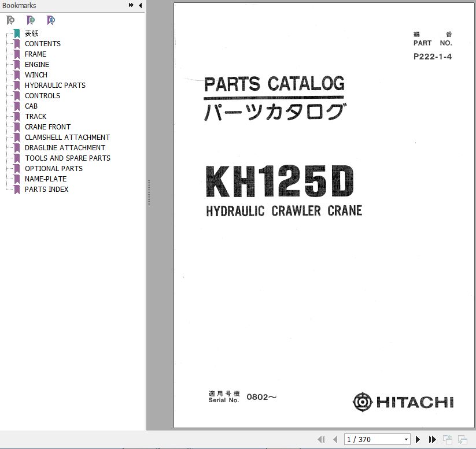
Task: Click the previous view icon in status bar
Action: (448, 439)
